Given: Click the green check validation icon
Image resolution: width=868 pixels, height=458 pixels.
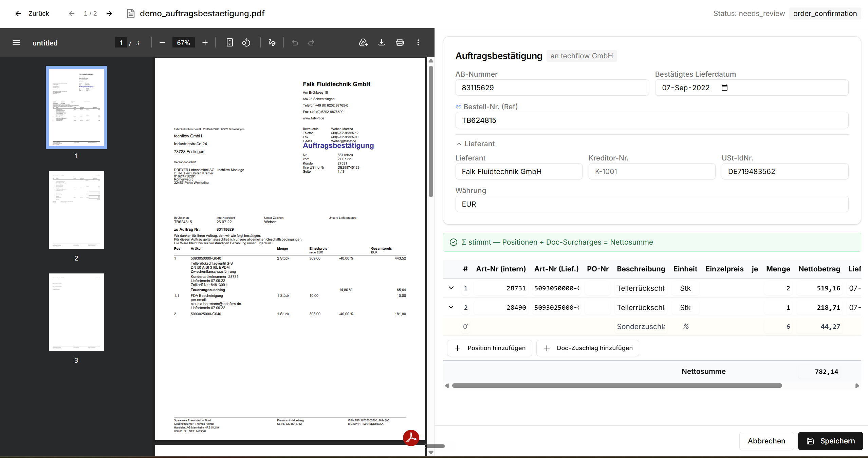Looking at the screenshot, I should click(454, 242).
